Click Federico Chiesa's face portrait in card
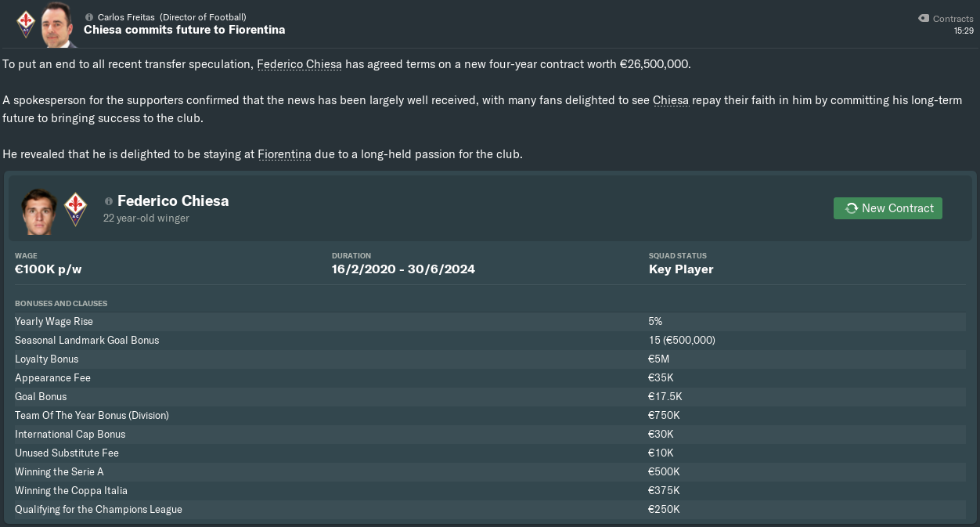Viewport: 980px width, 527px height. (39, 211)
